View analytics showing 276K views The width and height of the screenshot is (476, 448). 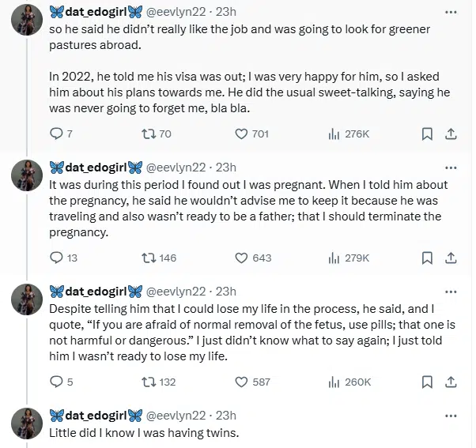(x=334, y=134)
